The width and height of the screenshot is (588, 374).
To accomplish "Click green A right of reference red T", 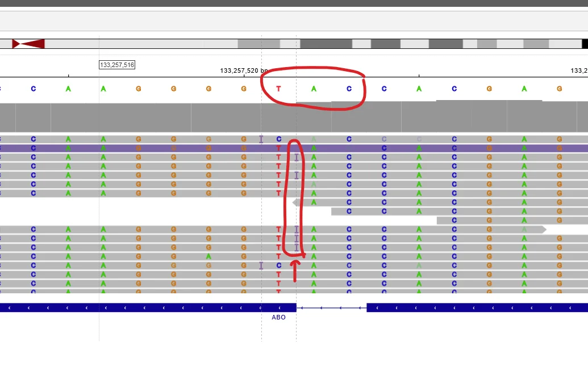I will click(314, 89).
